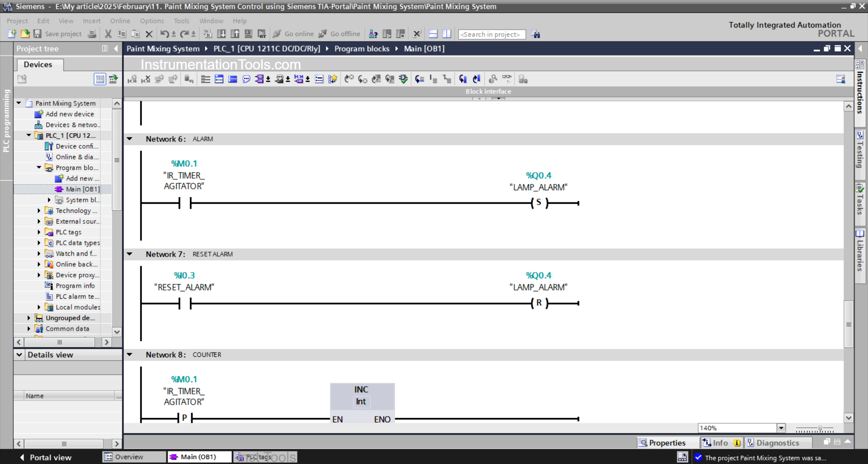Click Add new device in project tree
The height and width of the screenshot is (464, 868).
coord(70,114)
